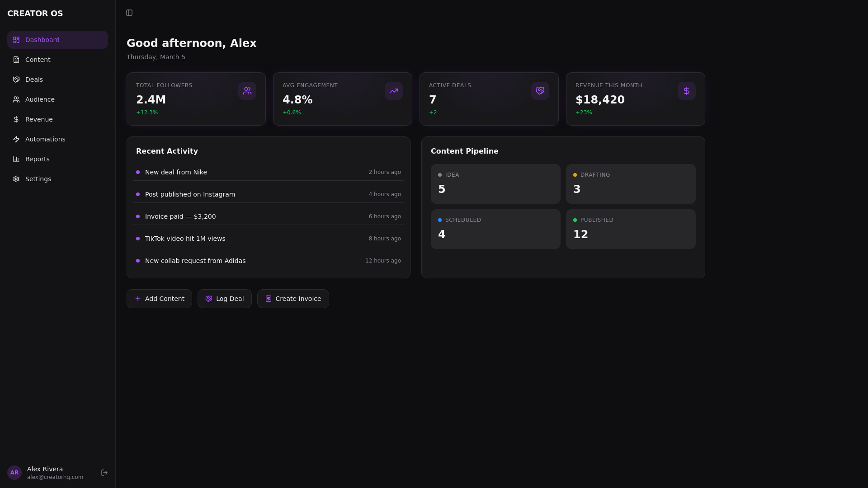Open "Post published on Instagram" activity
Screen dimensions: 868x488
[x=269, y=194]
